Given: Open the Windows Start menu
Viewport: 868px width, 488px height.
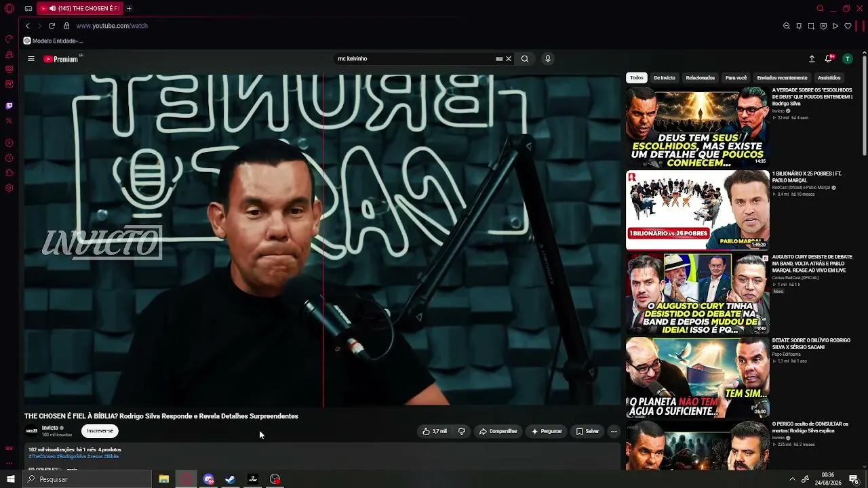Looking at the screenshot, I should tap(10, 479).
